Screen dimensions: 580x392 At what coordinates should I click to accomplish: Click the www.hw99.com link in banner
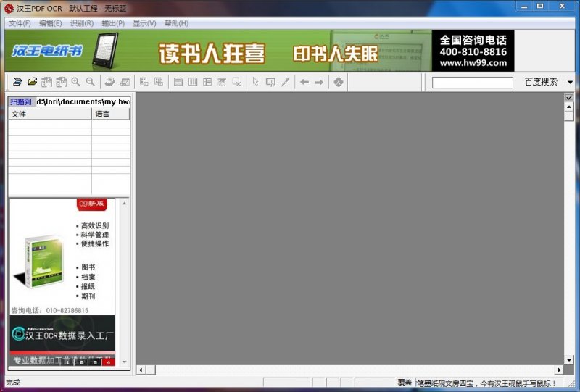click(x=473, y=63)
